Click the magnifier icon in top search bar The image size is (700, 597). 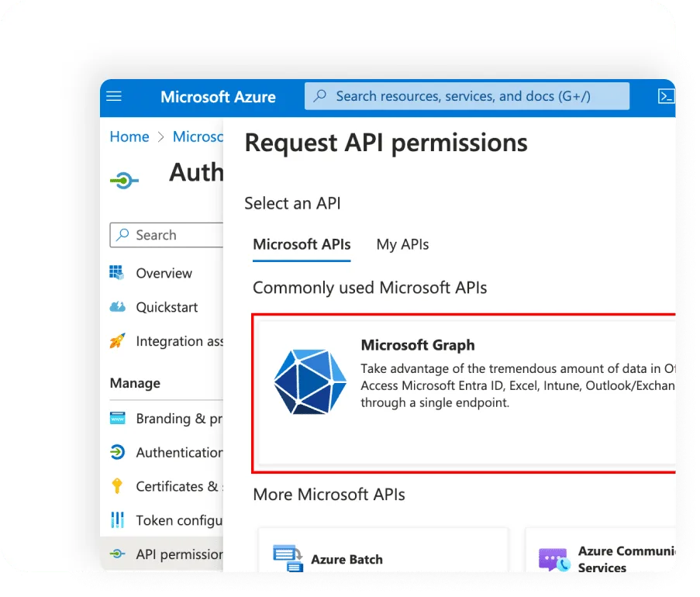319,95
